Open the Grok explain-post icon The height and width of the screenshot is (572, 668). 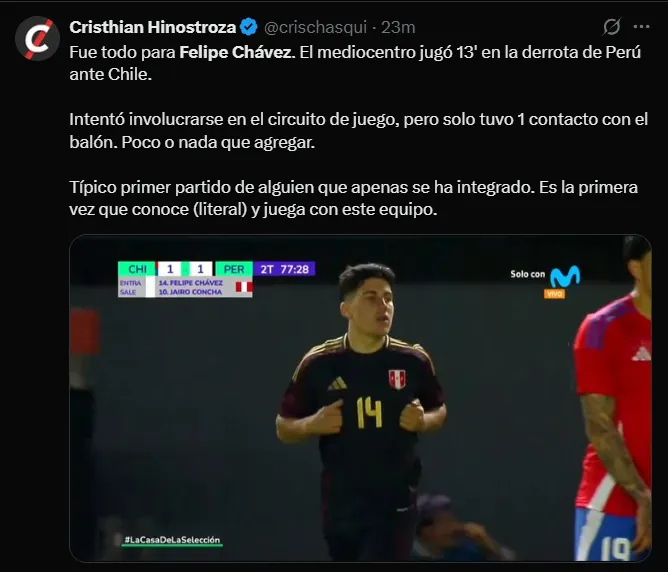pyautogui.click(x=611, y=27)
